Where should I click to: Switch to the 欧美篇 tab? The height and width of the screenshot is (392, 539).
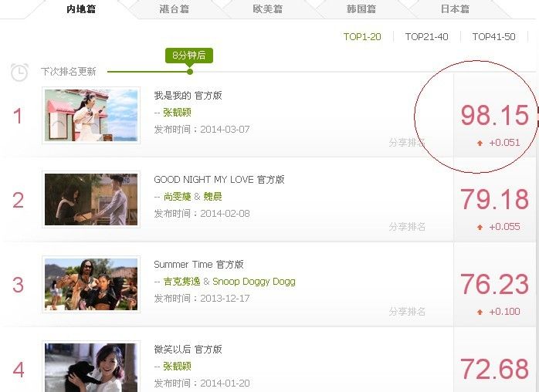(268, 9)
